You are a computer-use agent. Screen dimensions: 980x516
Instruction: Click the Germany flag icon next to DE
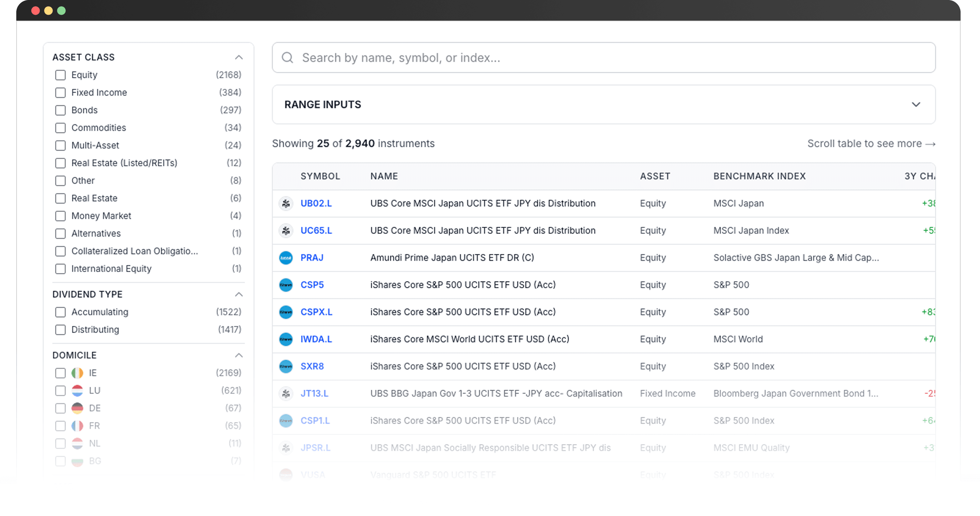click(77, 408)
